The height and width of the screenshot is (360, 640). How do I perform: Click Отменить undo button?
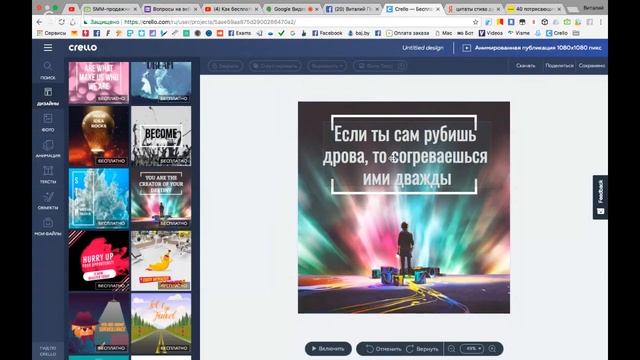pyautogui.click(x=383, y=349)
